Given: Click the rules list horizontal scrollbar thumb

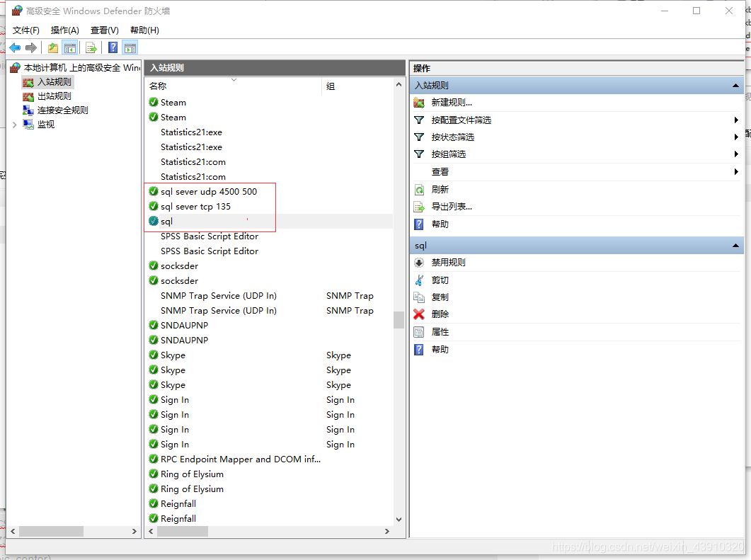Looking at the screenshot, I should [183, 531].
